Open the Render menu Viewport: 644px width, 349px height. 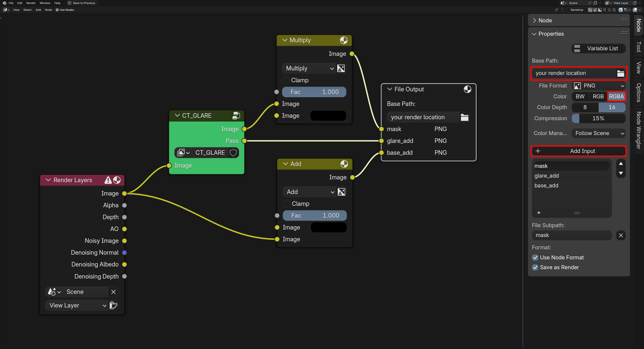coord(31,3)
